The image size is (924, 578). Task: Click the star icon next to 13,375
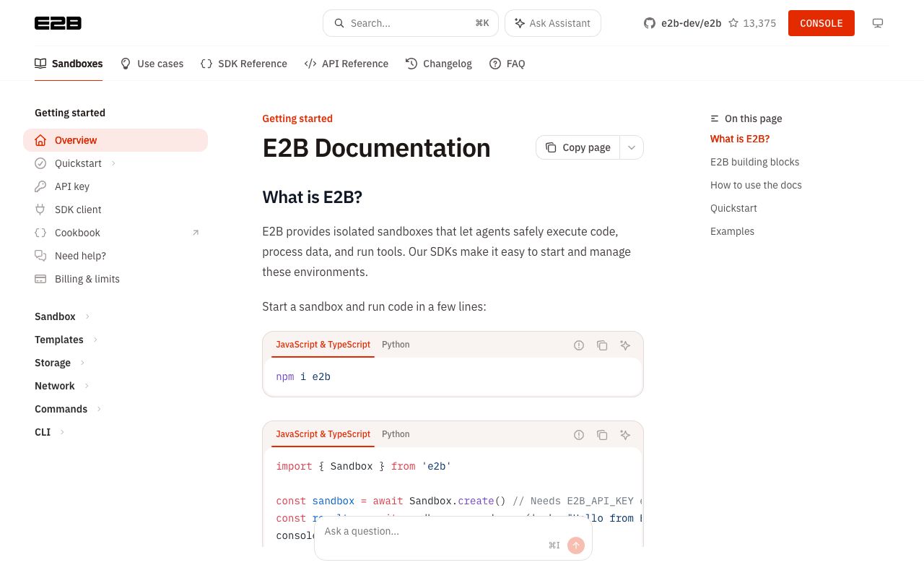(x=733, y=23)
